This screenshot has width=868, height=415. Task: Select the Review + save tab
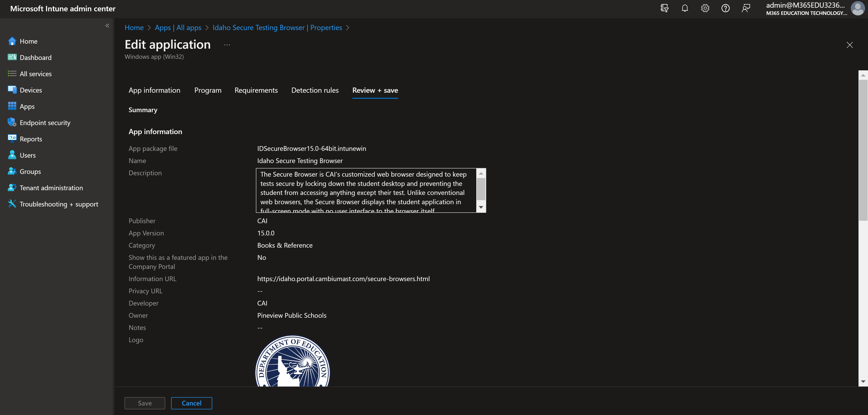[375, 90]
